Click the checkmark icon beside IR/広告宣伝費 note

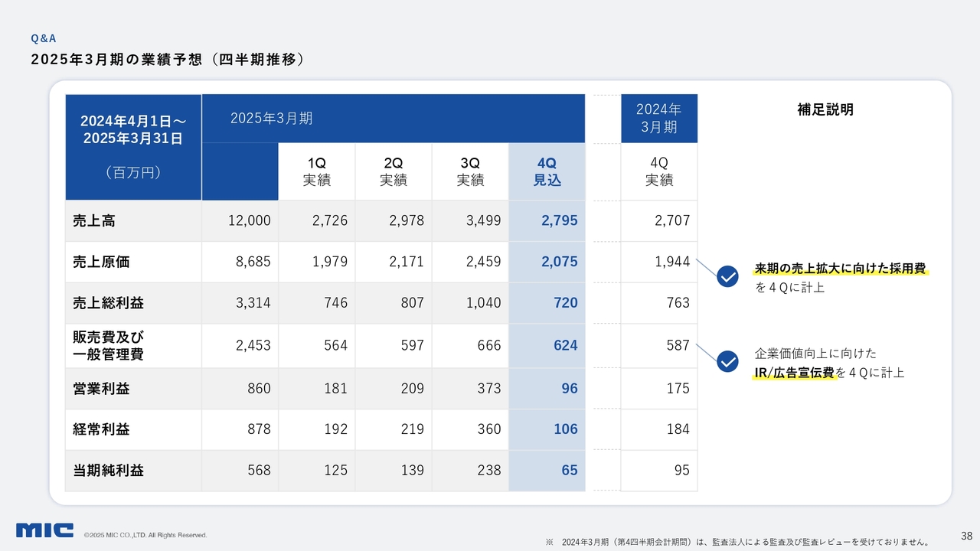click(x=727, y=361)
